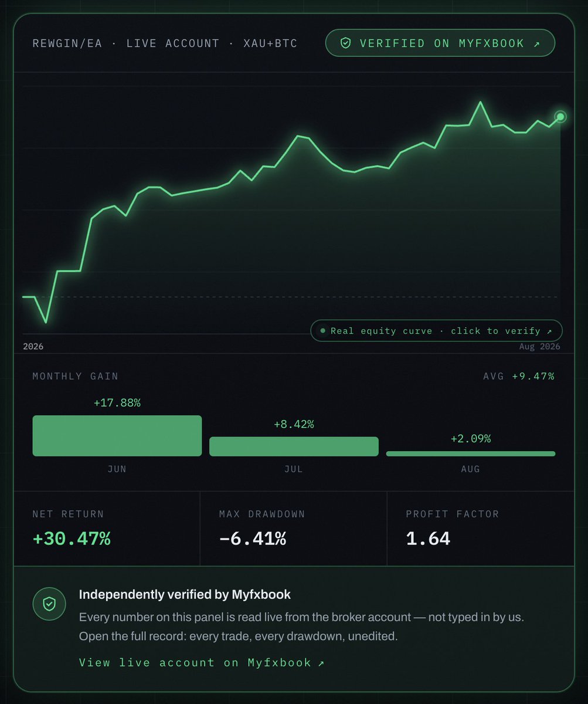Viewport: 588px width, 704px height.
Task: Click the green dot in Real equity curve pill
Action: coord(322,331)
